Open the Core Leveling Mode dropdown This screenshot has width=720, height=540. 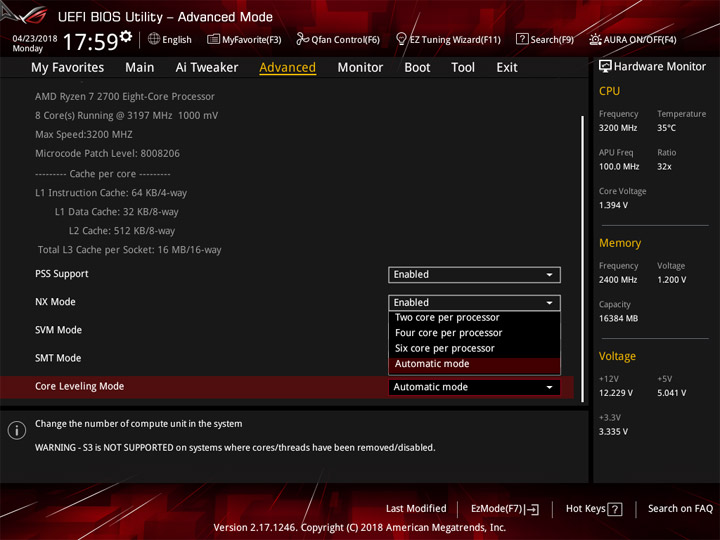pos(474,387)
